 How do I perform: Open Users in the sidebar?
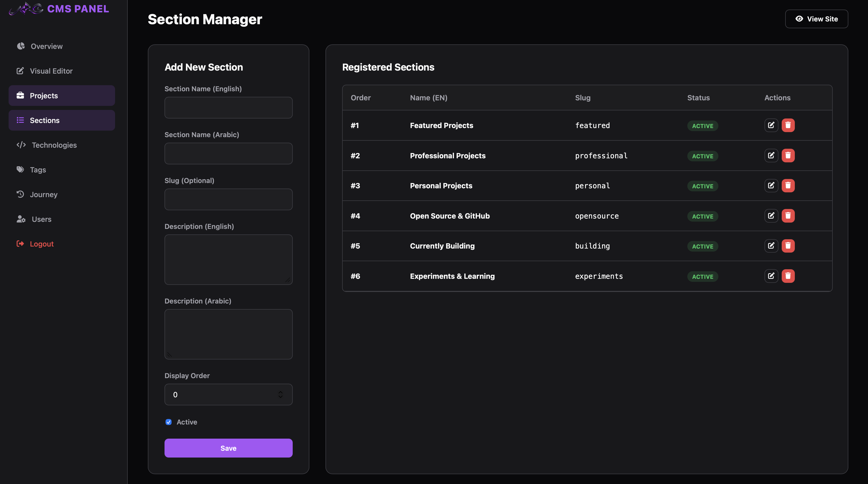(62, 219)
